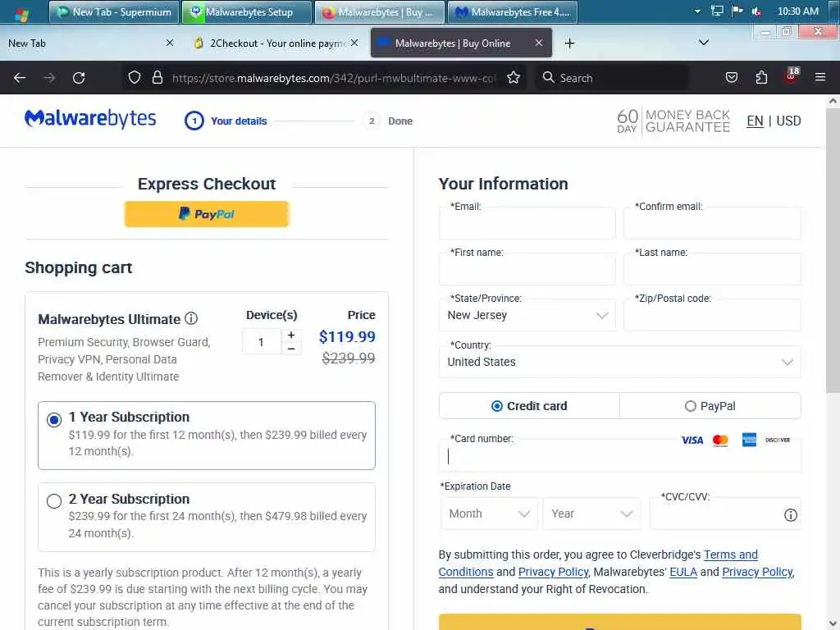Click the Malwarebytes logo
The image size is (840, 630).
point(90,119)
